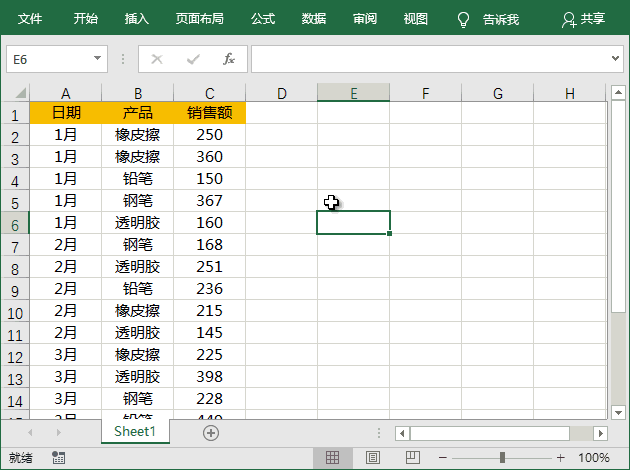630x470 pixels.
Task: Click the 日期 header cell
Action: [66, 112]
